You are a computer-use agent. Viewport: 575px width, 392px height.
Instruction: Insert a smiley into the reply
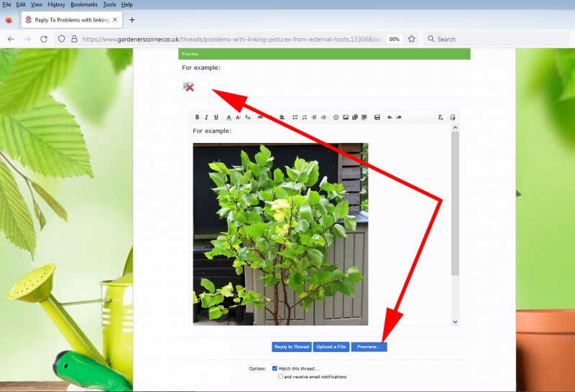(x=336, y=117)
